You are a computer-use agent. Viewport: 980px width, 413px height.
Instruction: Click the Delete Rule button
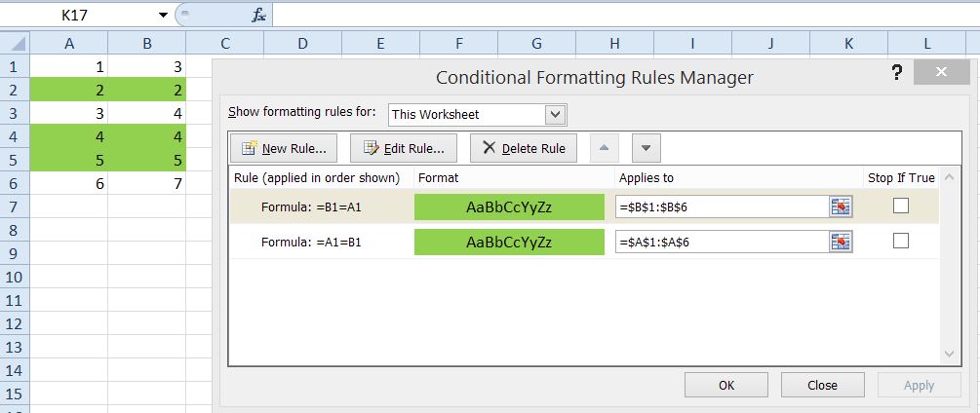[x=524, y=148]
